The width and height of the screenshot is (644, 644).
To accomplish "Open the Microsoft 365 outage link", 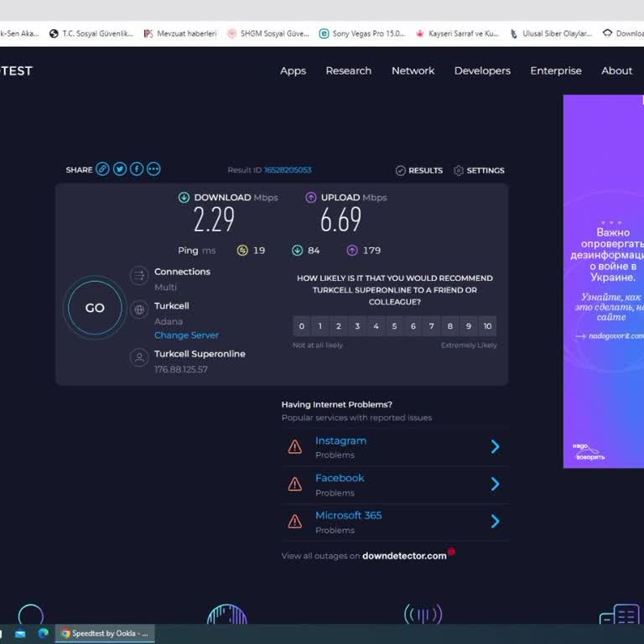I will pyautogui.click(x=348, y=516).
